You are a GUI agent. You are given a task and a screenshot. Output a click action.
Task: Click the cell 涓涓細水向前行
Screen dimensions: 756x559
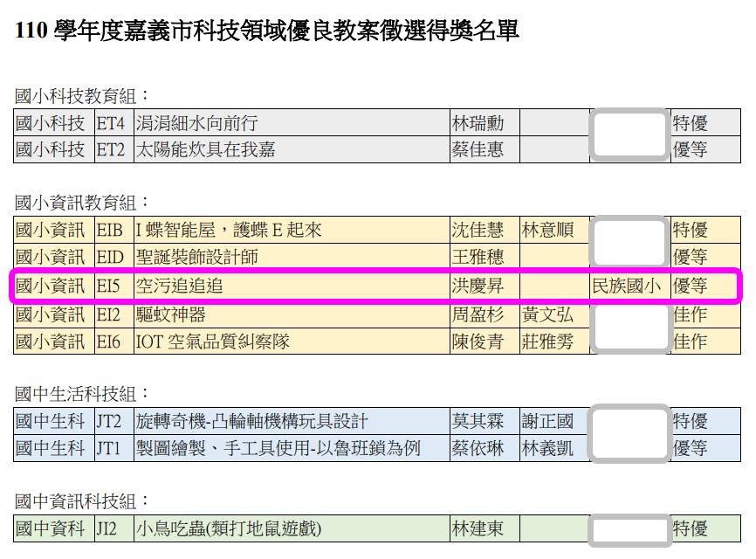click(196, 123)
